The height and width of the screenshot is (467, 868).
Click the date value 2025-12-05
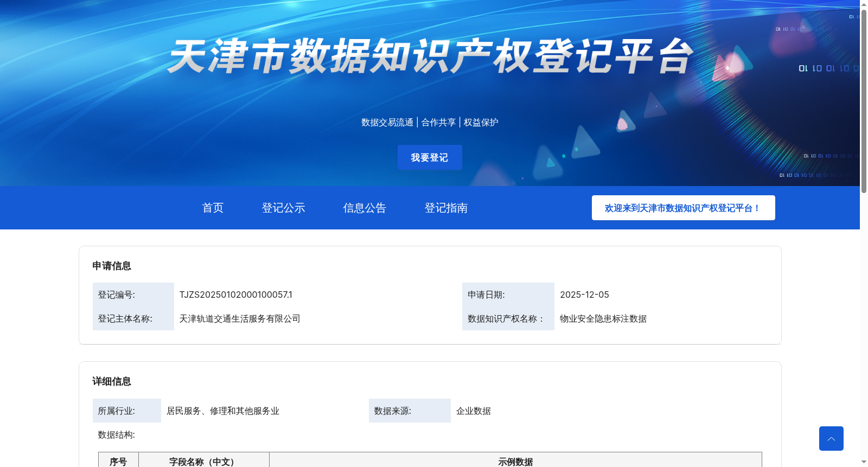pos(584,295)
